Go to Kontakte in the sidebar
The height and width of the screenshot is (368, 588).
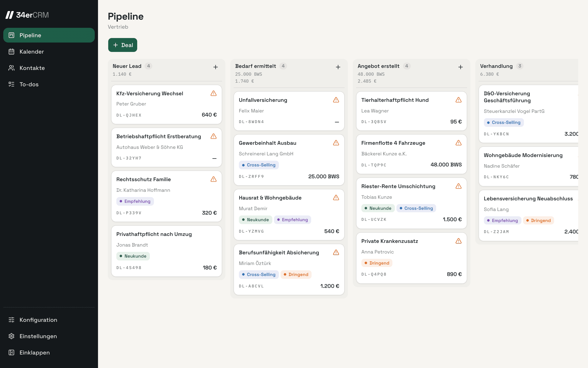click(49, 68)
